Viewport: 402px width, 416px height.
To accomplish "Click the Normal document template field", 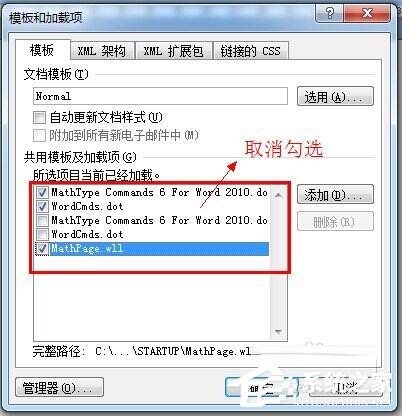I will pyautogui.click(x=160, y=96).
